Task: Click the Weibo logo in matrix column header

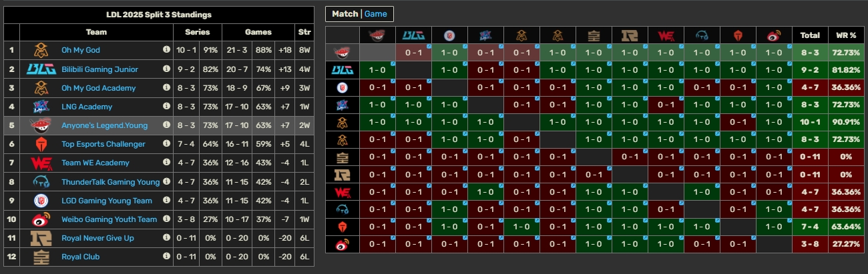Action: (x=774, y=35)
